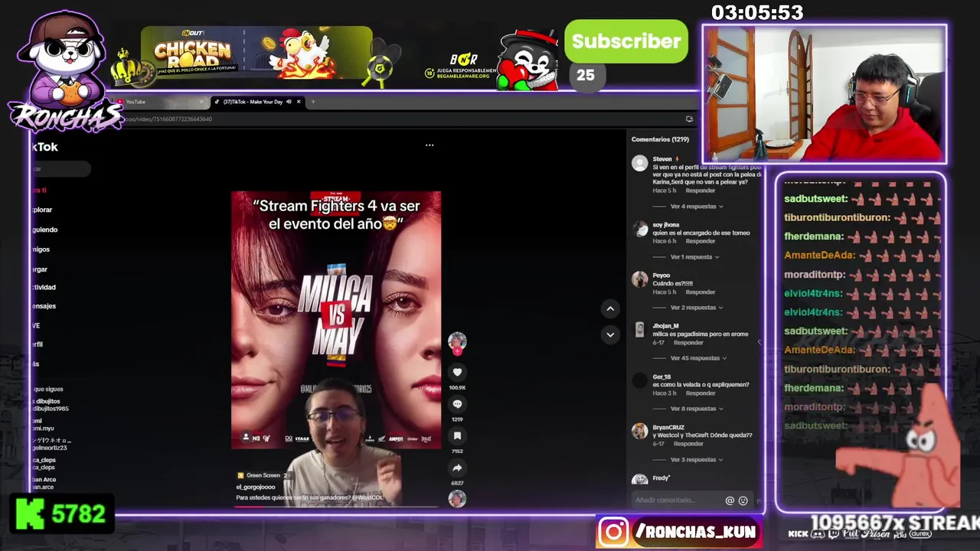The width and height of the screenshot is (980, 551).
Task: Open comments via the speech bubble icon
Action: [457, 404]
